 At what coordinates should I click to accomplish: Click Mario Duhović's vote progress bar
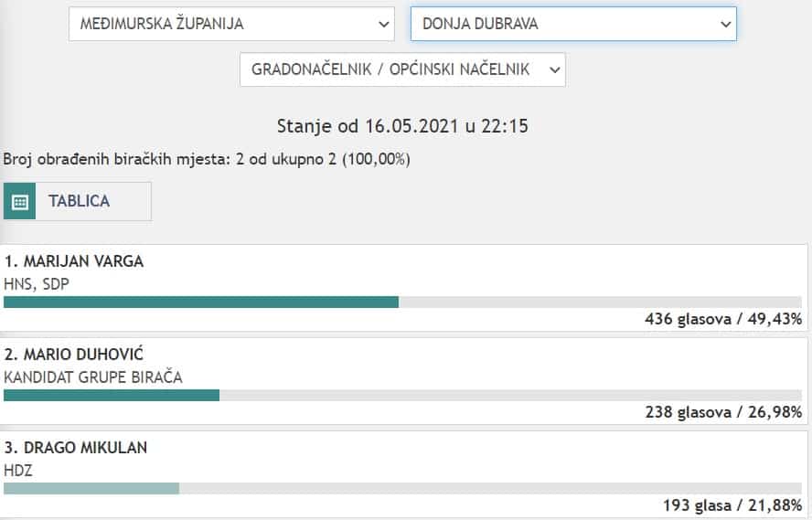pyautogui.click(x=112, y=396)
